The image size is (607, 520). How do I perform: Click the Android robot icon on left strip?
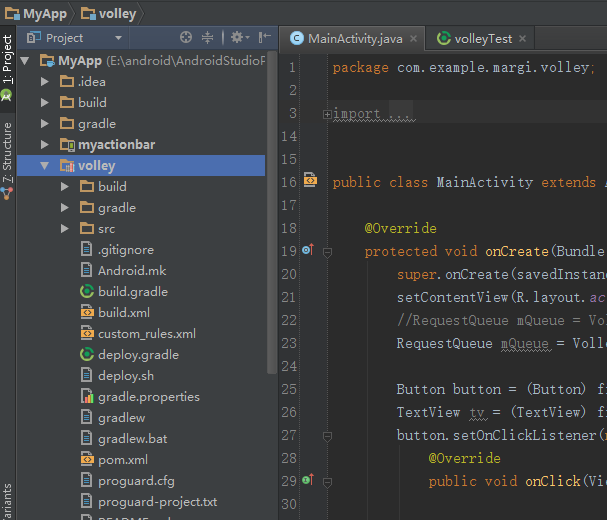[x=6, y=95]
